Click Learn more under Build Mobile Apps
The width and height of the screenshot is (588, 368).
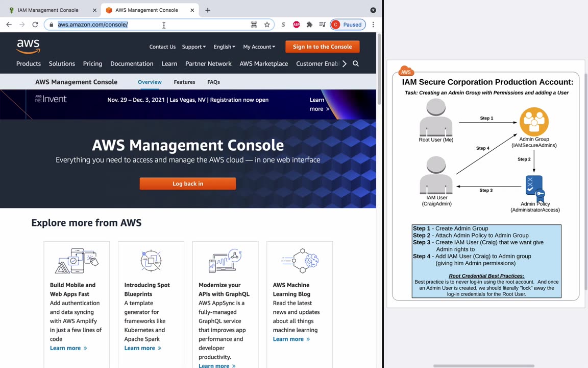coord(68,348)
